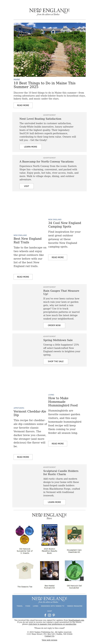Open the Facebook icon in footer
This screenshot has height=644, width=99.
click(45, 615)
